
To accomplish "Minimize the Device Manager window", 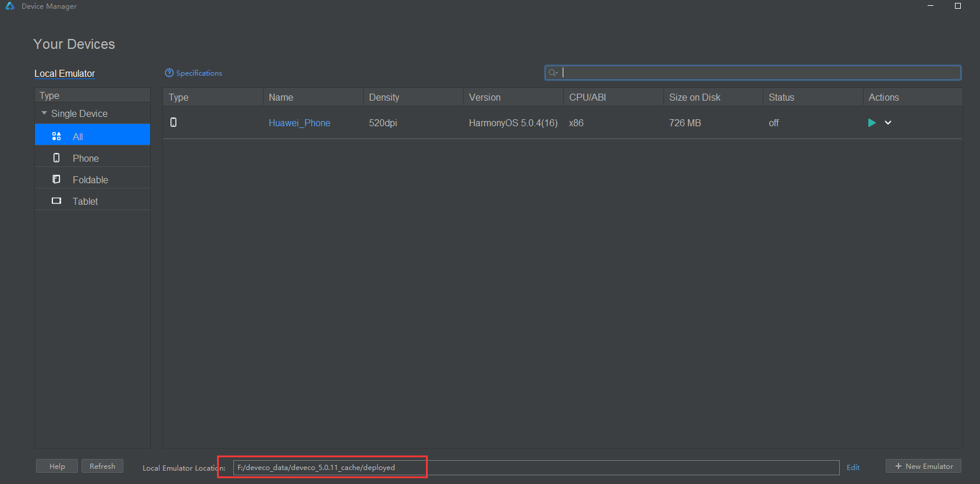I will tap(931, 6).
